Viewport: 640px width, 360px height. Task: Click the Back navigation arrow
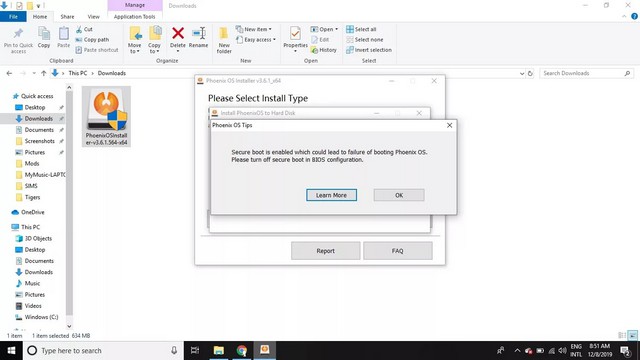click(x=9, y=73)
